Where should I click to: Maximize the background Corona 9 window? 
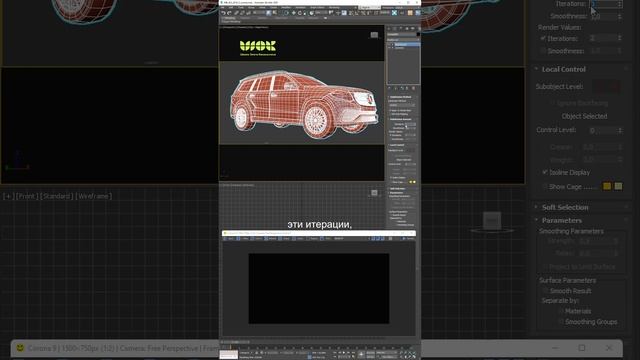(x=582, y=348)
